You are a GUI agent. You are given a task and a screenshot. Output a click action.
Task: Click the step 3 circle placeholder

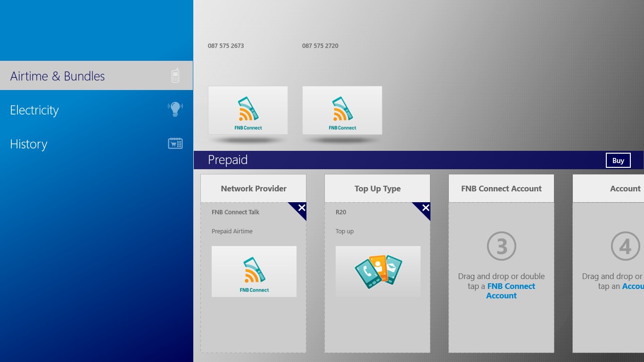click(x=502, y=246)
